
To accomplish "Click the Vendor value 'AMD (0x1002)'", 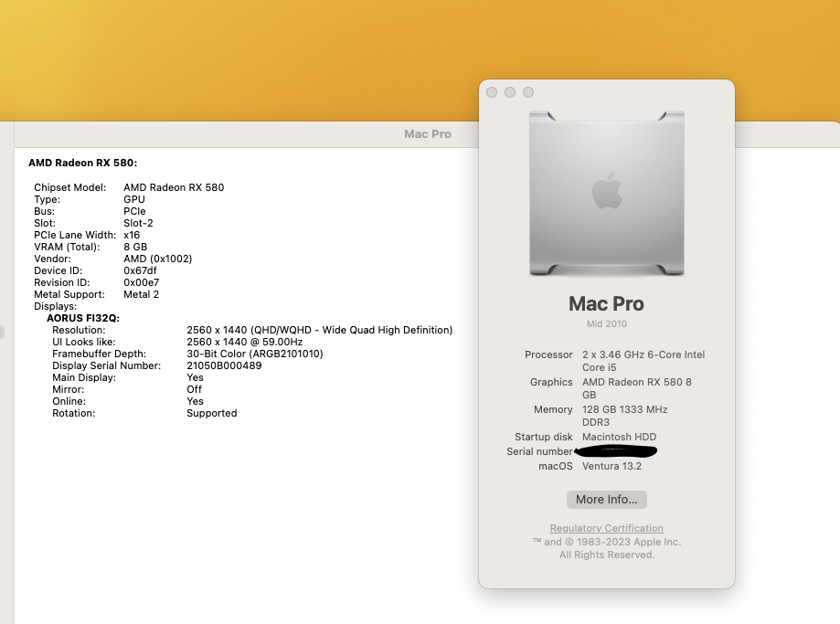I will point(157,259).
